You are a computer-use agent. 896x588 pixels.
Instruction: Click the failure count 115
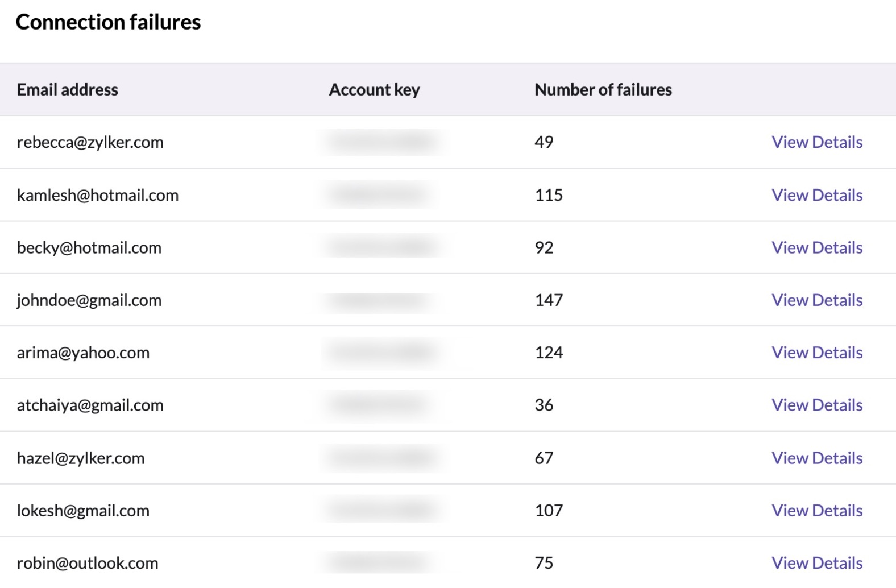(549, 195)
